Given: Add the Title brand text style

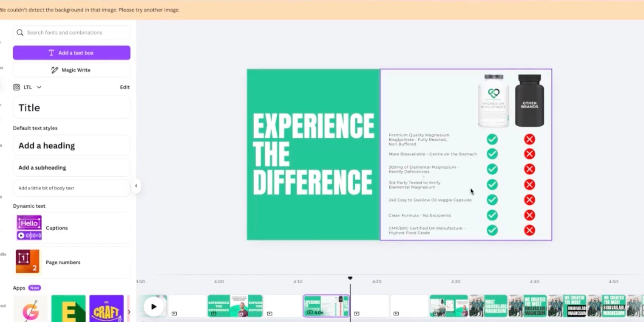Looking at the screenshot, I should (x=72, y=108).
